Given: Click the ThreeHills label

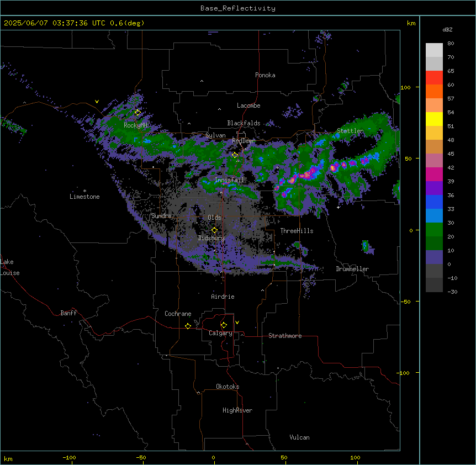Looking at the screenshot, I should coord(297,231).
